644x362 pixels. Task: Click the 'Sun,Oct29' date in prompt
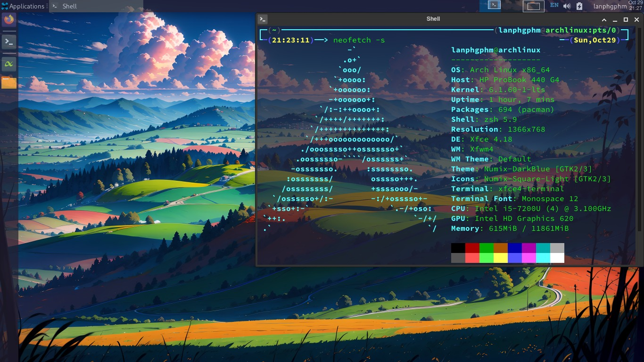point(595,40)
